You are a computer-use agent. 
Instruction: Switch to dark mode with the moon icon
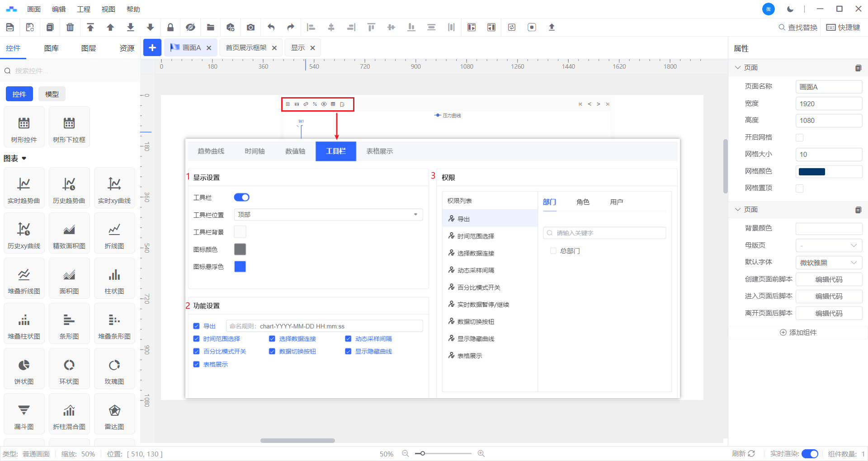point(790,9)
